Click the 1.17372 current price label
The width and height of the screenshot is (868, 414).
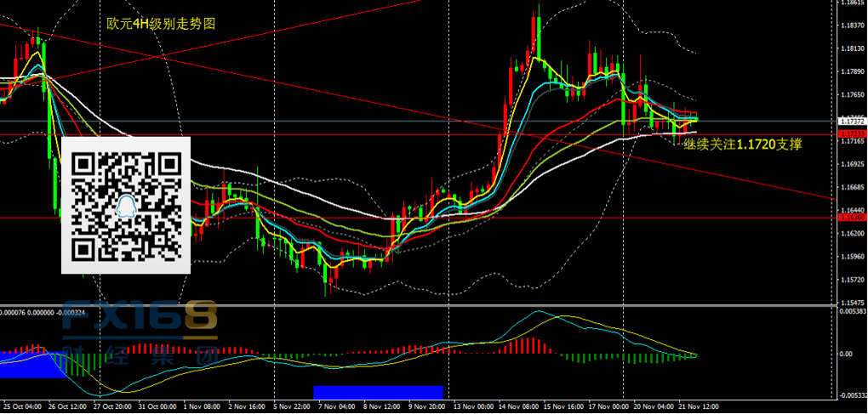click(x=851, y=122)
